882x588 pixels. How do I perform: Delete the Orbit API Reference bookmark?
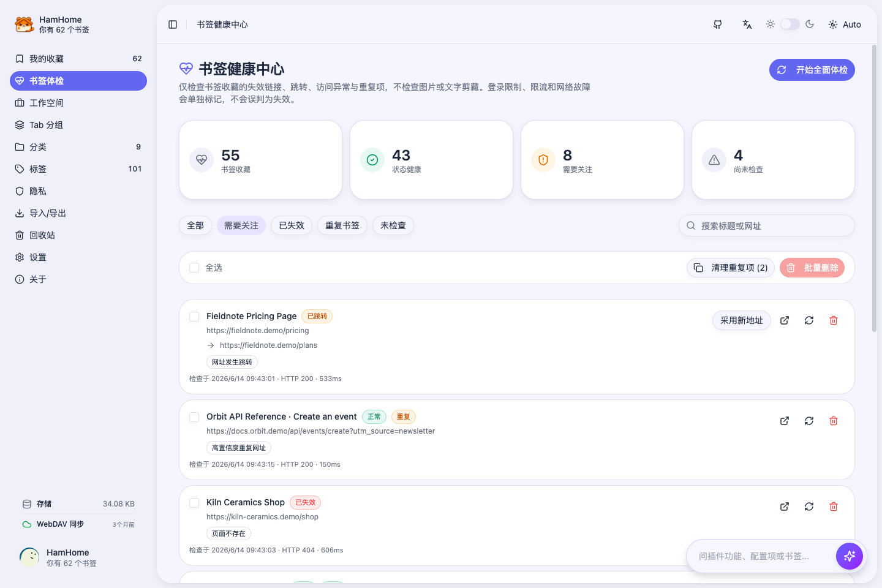click(x=834, y=421)
